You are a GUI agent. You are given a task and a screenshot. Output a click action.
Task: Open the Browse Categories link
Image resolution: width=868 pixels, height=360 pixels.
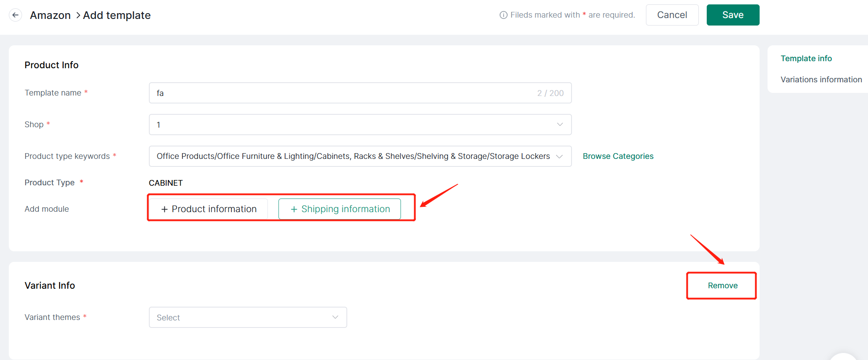pos(618,156)
